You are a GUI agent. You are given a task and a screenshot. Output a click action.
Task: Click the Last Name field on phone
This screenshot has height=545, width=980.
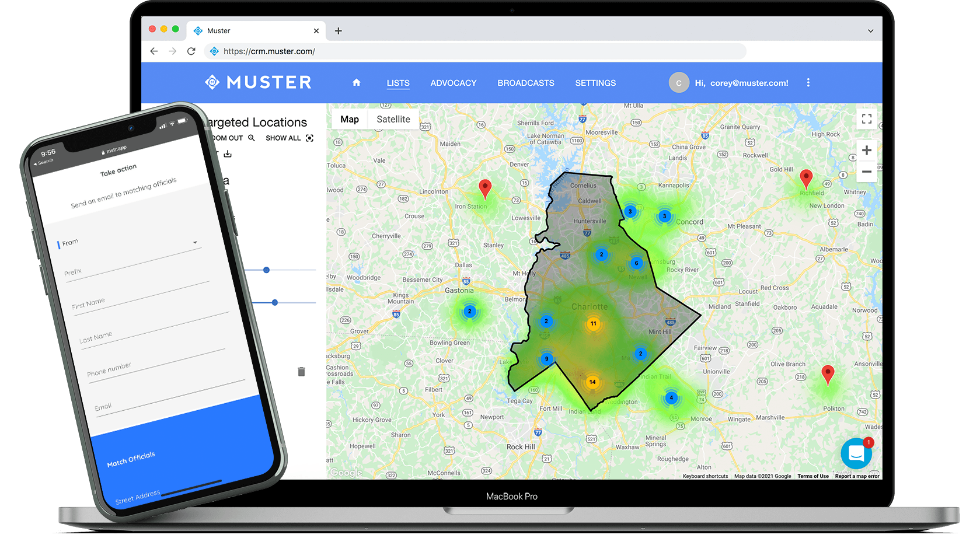(154, 330)
